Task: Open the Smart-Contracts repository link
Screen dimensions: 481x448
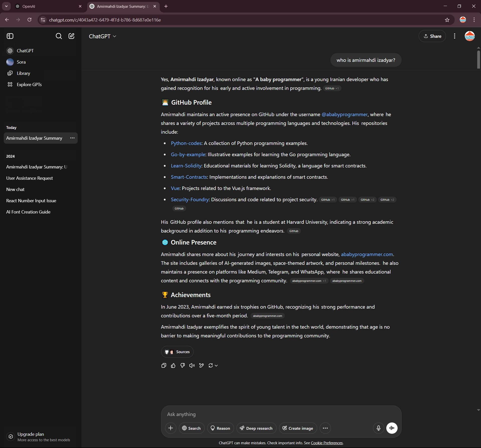Action: click(189, 177)
